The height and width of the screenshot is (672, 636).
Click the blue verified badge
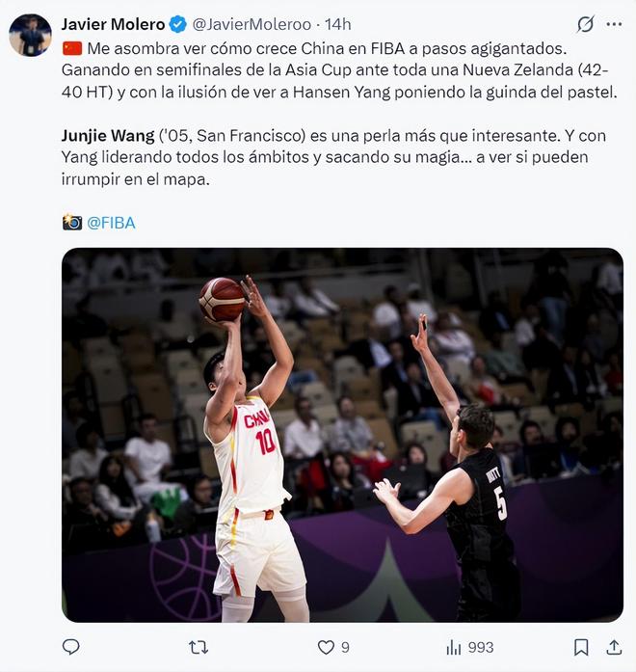tap(178, 24)
